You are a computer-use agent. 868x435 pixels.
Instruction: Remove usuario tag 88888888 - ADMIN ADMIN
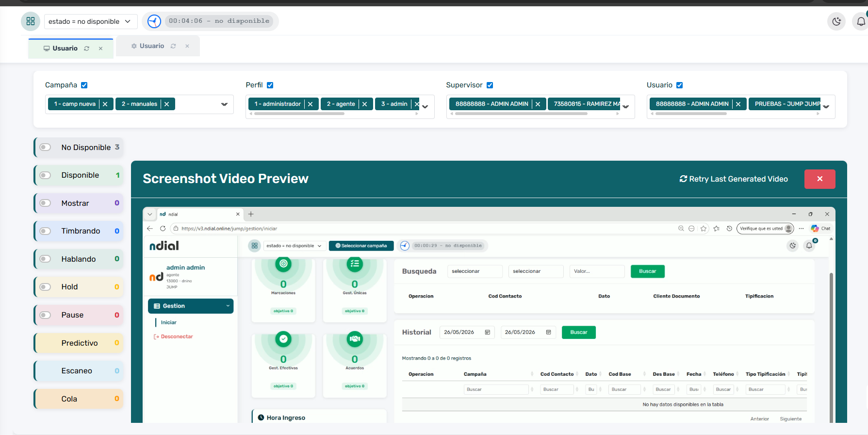738,104
